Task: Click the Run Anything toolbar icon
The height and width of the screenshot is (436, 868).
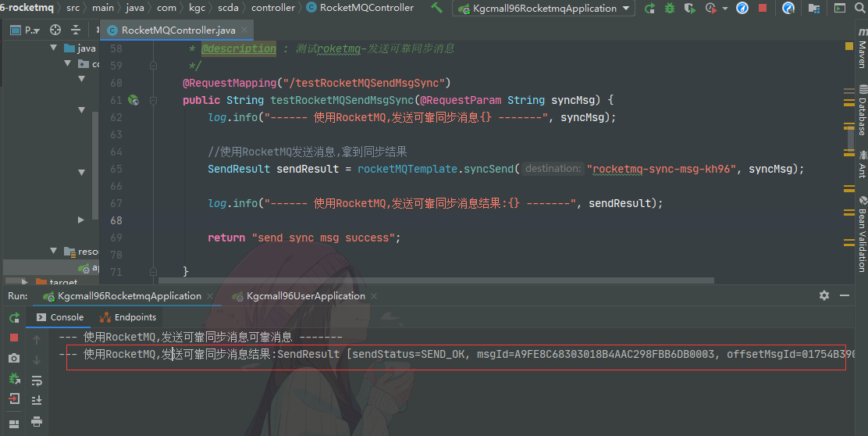Action: pyautogui.click(x=840, y=9)
